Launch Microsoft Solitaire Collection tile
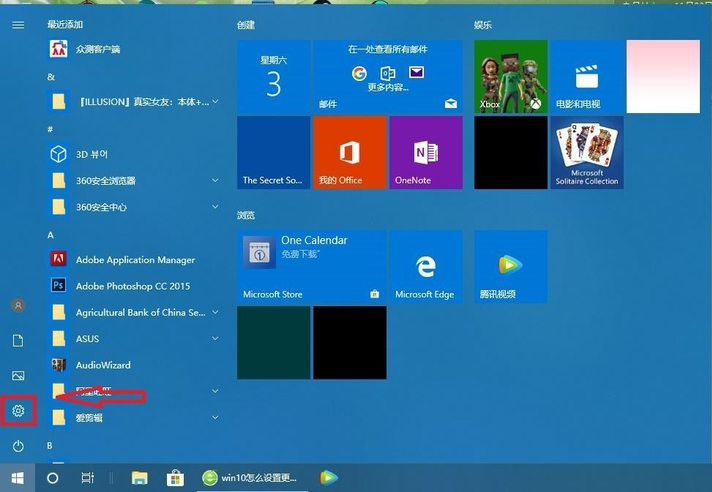This screenshot has height=492, width=712. (x=587, y=152)
